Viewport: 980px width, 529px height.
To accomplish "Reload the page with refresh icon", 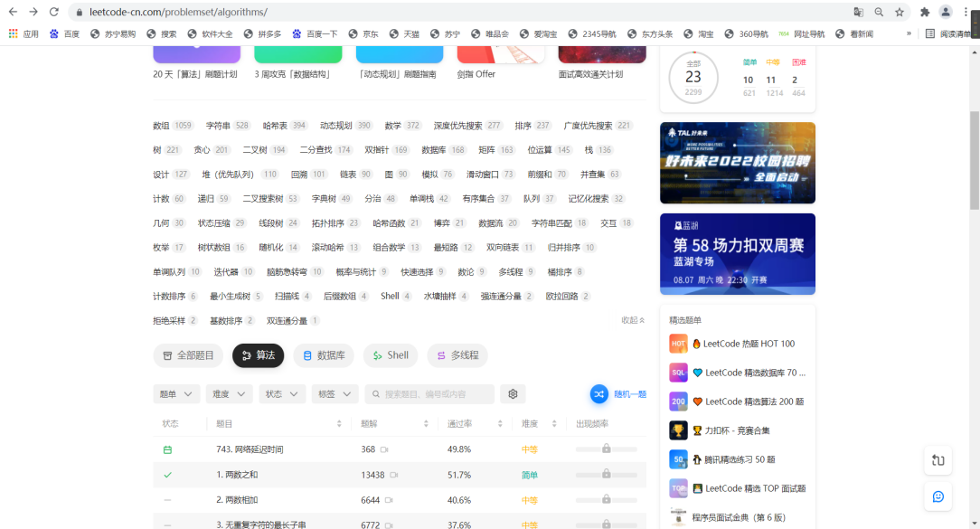I will 54,12.
